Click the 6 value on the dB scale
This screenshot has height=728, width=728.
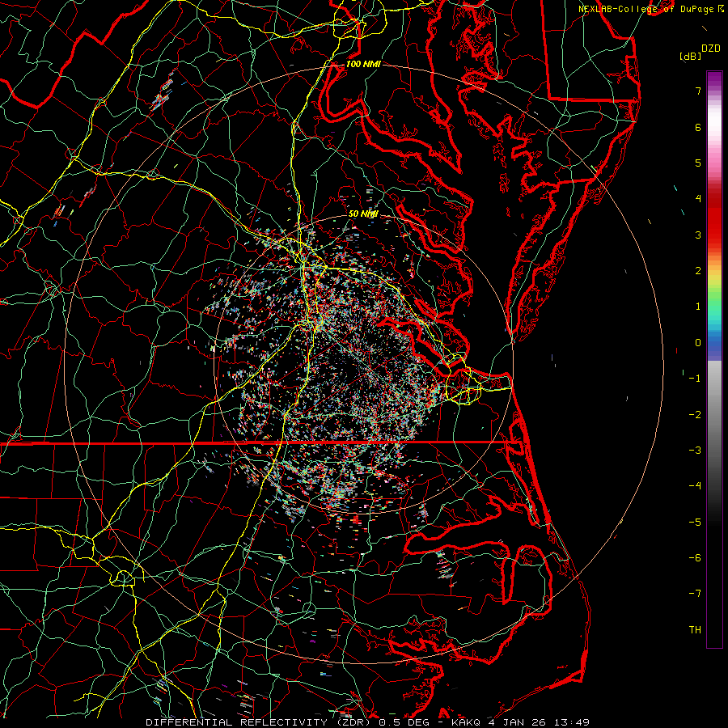tap(698, 127)
